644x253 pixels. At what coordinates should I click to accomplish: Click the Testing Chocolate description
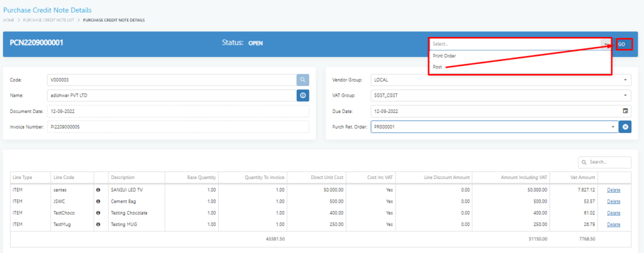[x=129, y=213]
